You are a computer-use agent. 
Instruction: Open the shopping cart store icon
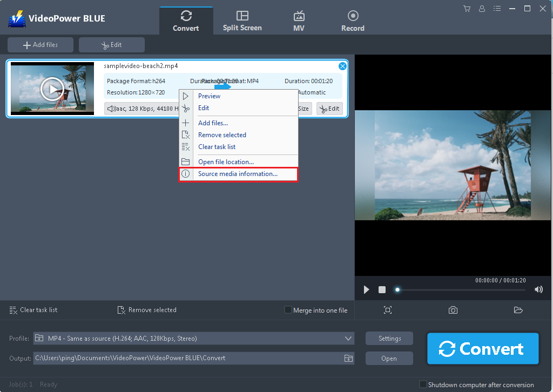[x=467, y=9]
